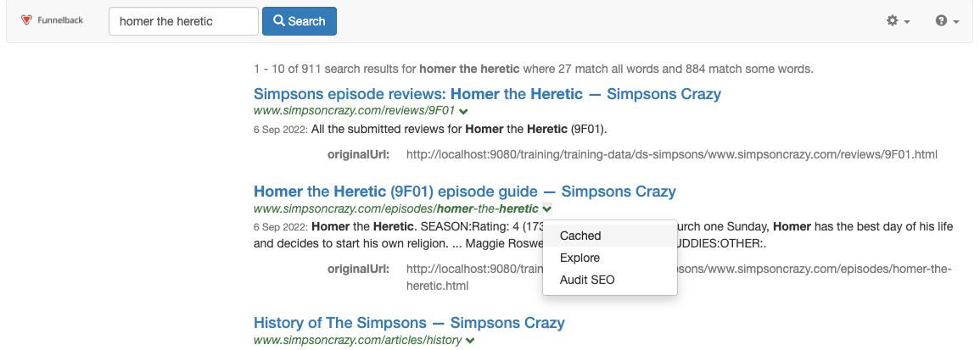This screenshot has width=980, height=350.
Task: Expand the chevron beside the reviews/9F01 URL
Action: pos(464,111)
